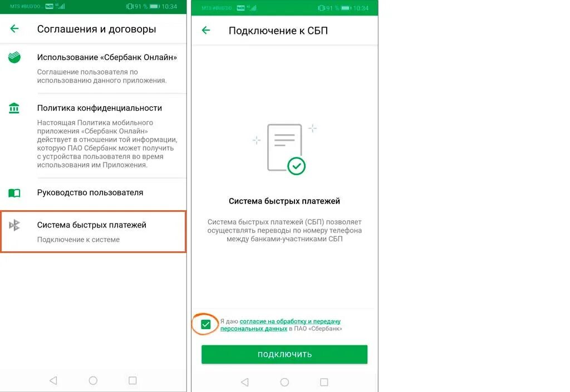Tap bold heading Система быстрых платежей on right
The width and height of the screenshot is (570, 392).
point(284,201)
